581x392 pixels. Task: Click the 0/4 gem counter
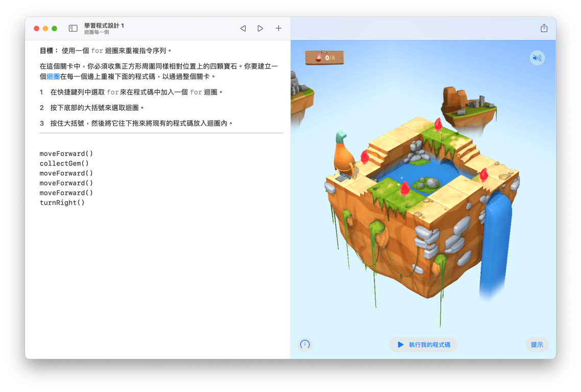click(x=324, y=58)
